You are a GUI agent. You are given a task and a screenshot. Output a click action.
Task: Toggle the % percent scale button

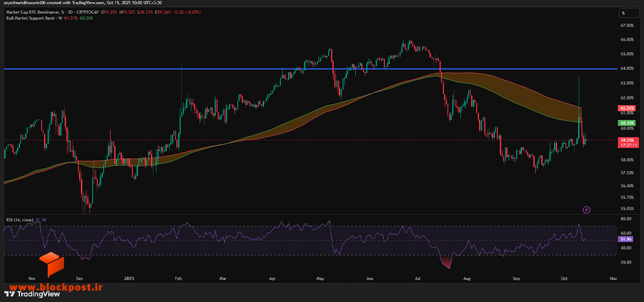(x=629, y=13)
